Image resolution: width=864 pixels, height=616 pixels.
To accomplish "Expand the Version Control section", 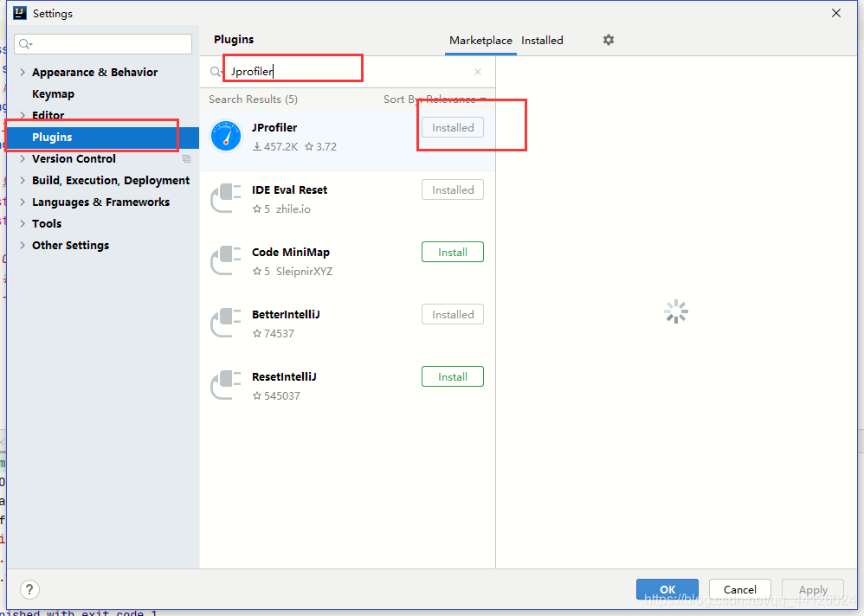I will 23,158.
